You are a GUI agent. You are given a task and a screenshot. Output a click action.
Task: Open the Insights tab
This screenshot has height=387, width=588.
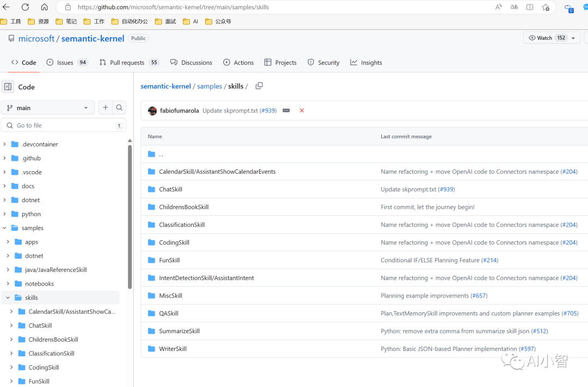pos(366,63)
